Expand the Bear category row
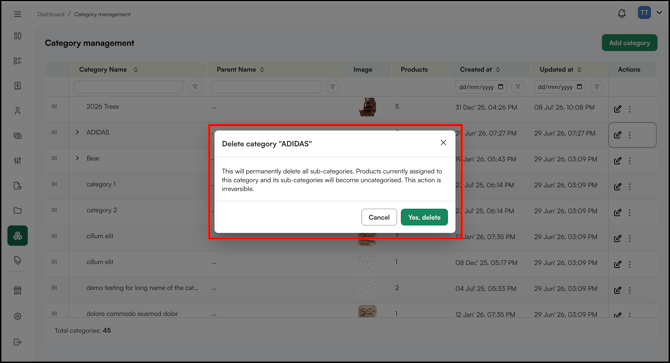Image resolution: width=670 pixels, height=363 pixels. pyautogui.click(x=77, y=158)
